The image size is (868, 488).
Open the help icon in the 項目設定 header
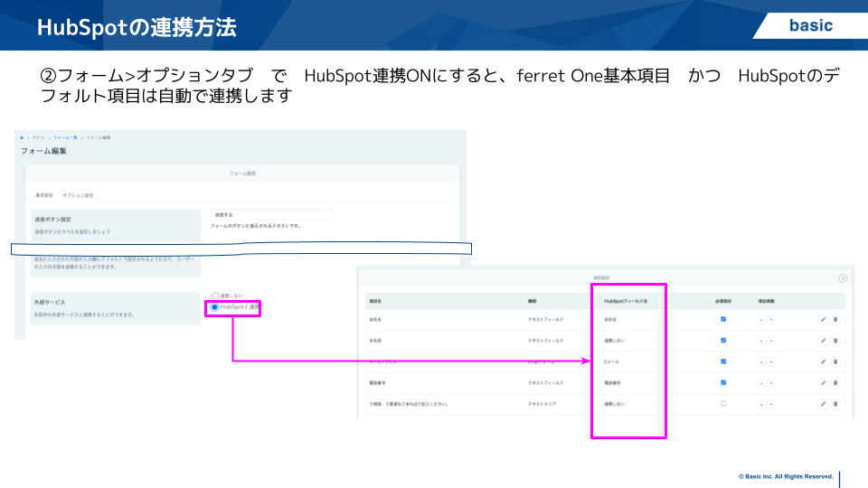843,278
